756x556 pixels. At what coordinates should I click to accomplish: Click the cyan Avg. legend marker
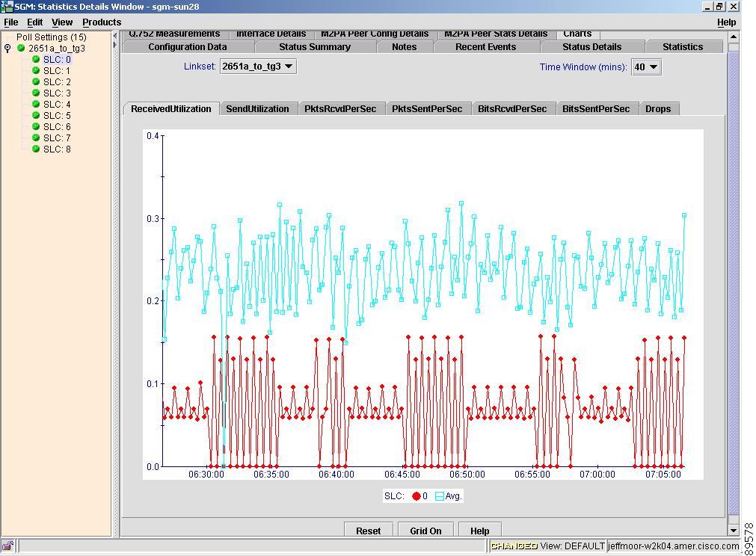pos(439,496)
